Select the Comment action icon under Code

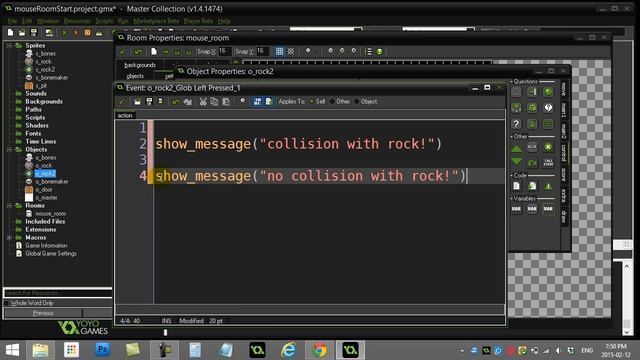click(x=548, y=186)
